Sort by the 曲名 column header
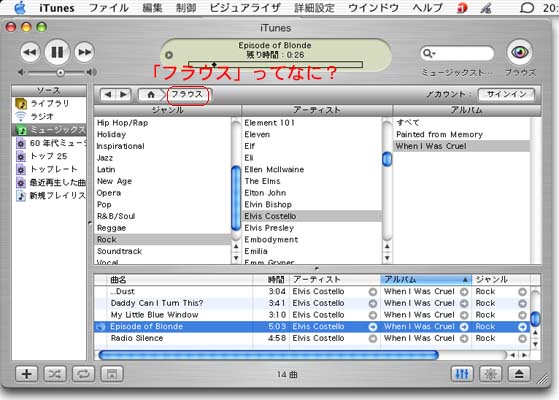This screenshot has width=559, height=400. click(180, 280)
